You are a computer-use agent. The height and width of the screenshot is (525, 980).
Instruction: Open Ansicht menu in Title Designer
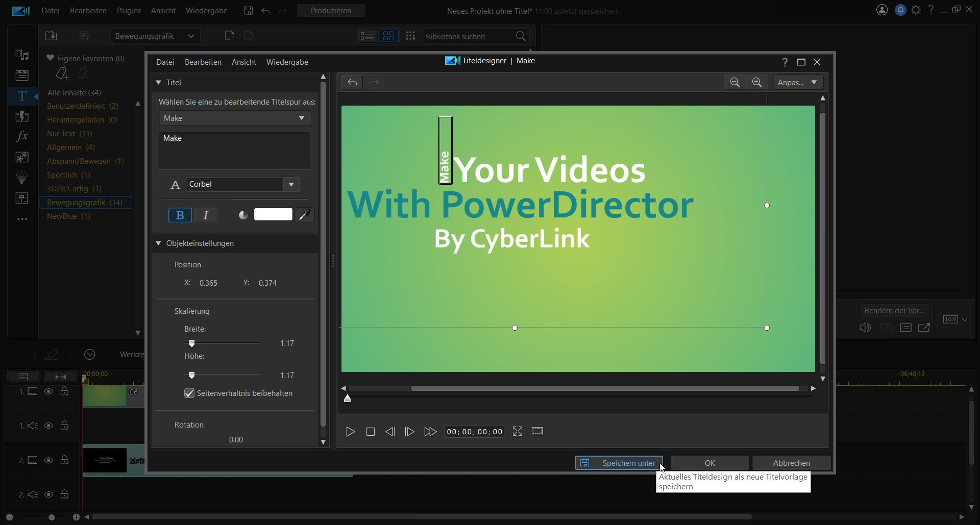pyautogui.click(x=244, y=62)
